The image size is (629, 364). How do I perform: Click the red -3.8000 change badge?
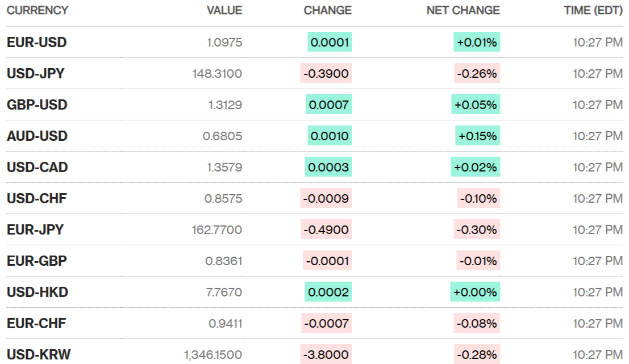point(326,355)
